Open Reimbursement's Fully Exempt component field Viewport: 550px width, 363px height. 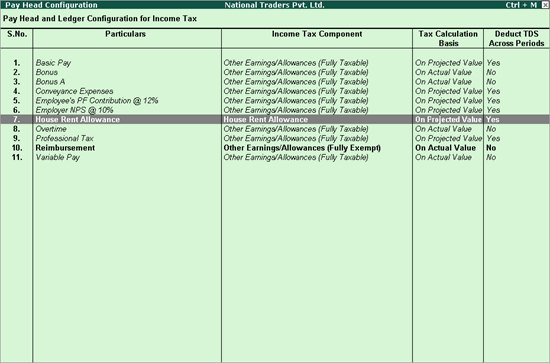[302, 148]
